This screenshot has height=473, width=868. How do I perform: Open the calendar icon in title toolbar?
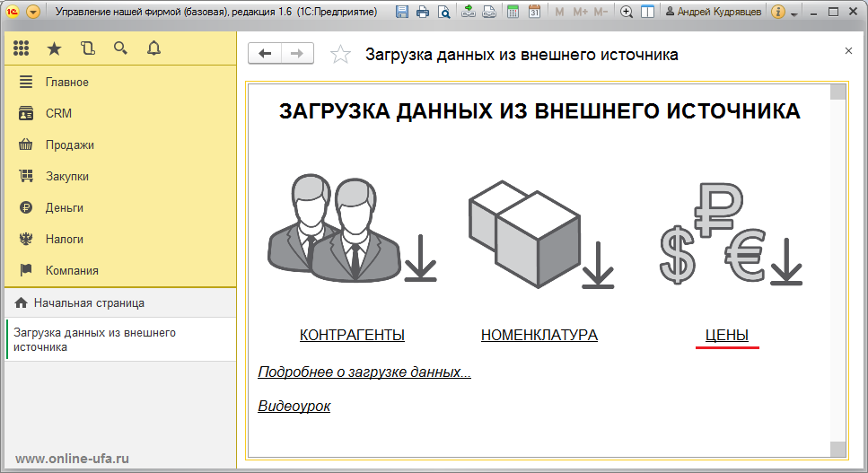(x=534, y=12)
